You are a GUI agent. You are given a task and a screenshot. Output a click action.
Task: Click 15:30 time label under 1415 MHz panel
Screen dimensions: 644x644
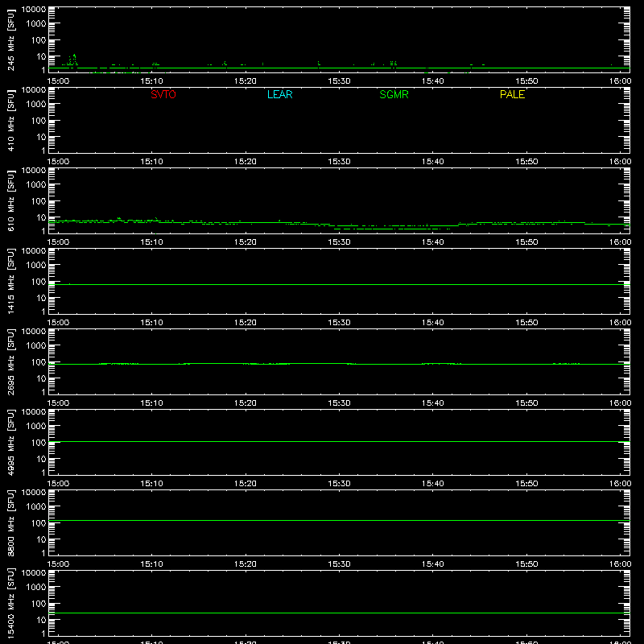(x=339, y=323)
